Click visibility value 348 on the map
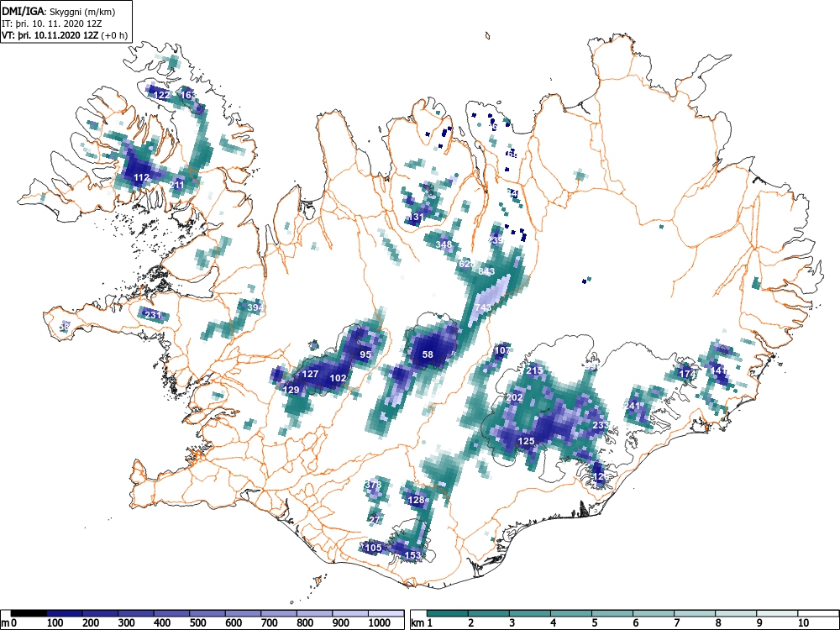 [x=444, y=244]
